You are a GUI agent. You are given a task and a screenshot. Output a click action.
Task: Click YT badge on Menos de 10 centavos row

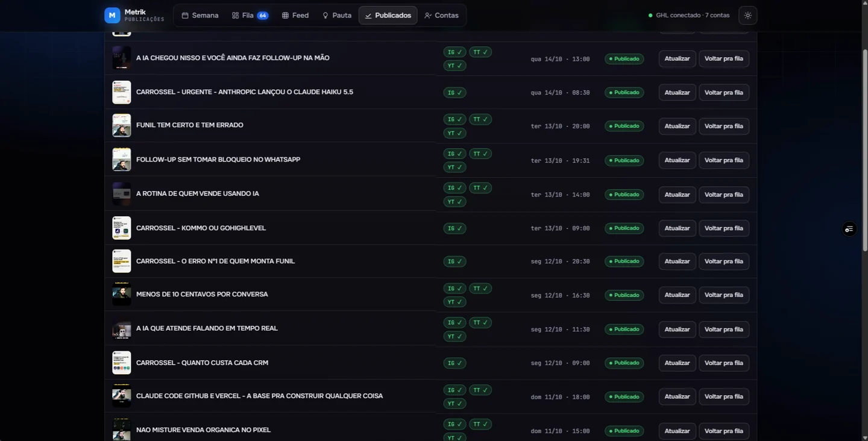[x=454, y=302]
